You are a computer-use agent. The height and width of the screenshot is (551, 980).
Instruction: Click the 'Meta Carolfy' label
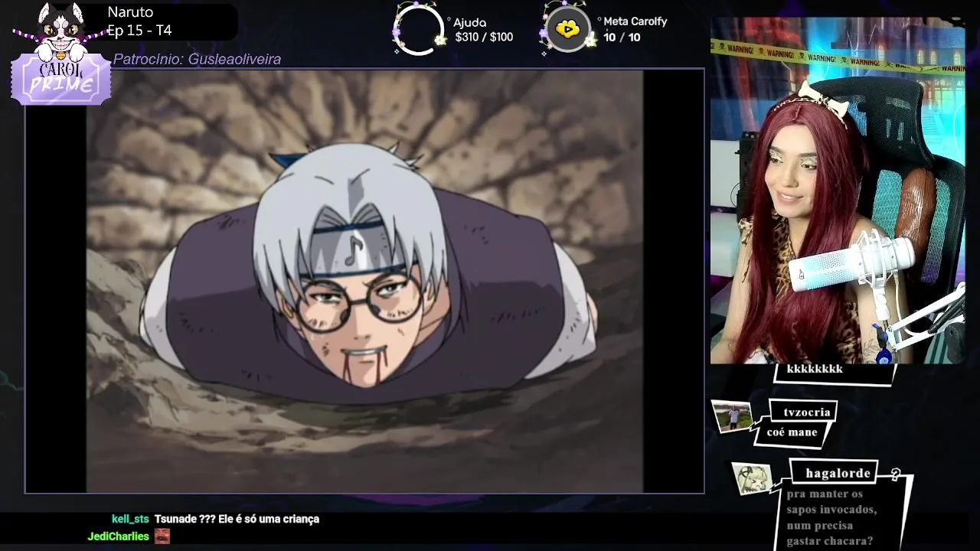pyautogui.click(x=635, y=21)
